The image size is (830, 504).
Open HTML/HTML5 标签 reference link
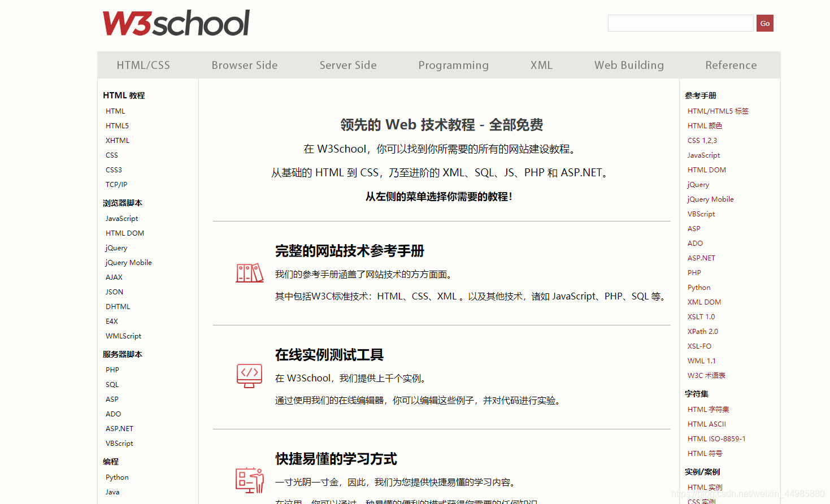point(718,111)
